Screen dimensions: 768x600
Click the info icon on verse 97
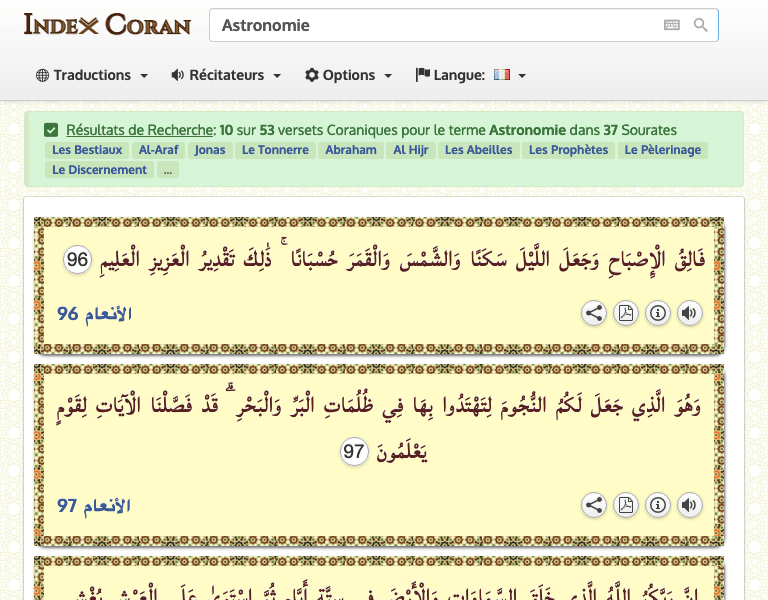point(658,505)
